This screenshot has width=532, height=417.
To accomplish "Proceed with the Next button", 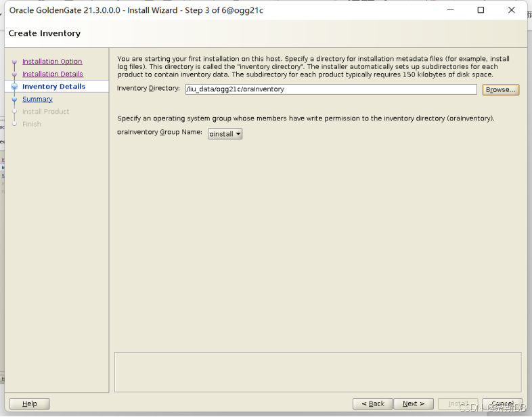I will click(x=414, y=403).
